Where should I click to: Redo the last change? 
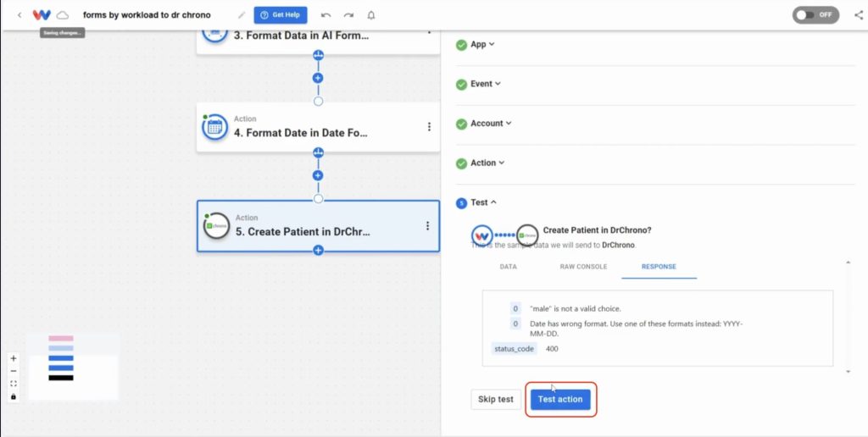348,15
